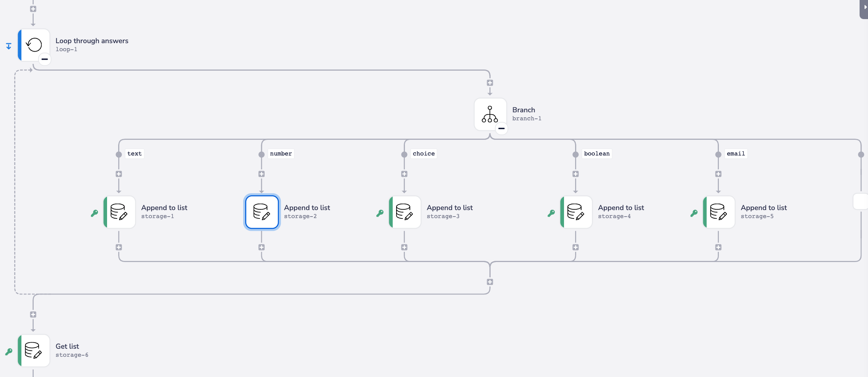Click the plus button above Get list
Image resolution: width=868 pixels, height=377 pixels.
tap(33, 314)
